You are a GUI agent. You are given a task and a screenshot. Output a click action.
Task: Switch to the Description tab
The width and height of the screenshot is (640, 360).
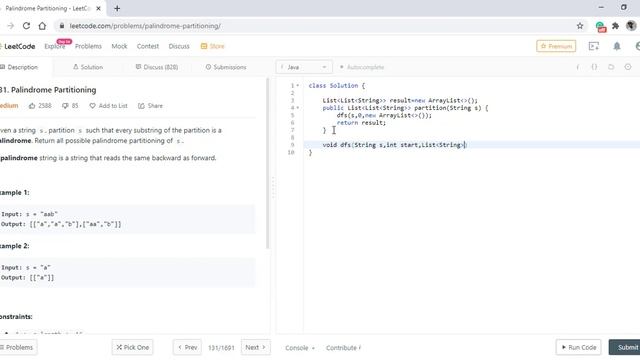coord(19,67)
